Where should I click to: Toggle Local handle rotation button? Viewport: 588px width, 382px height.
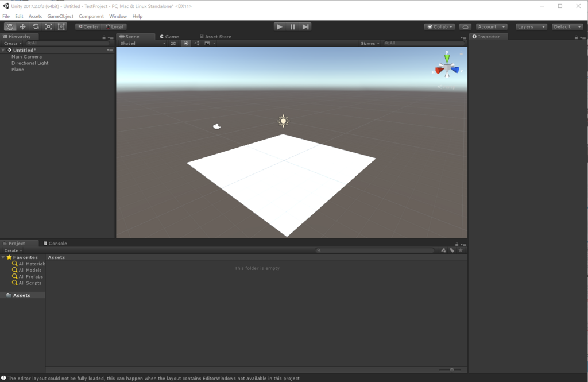click(114, 26)
